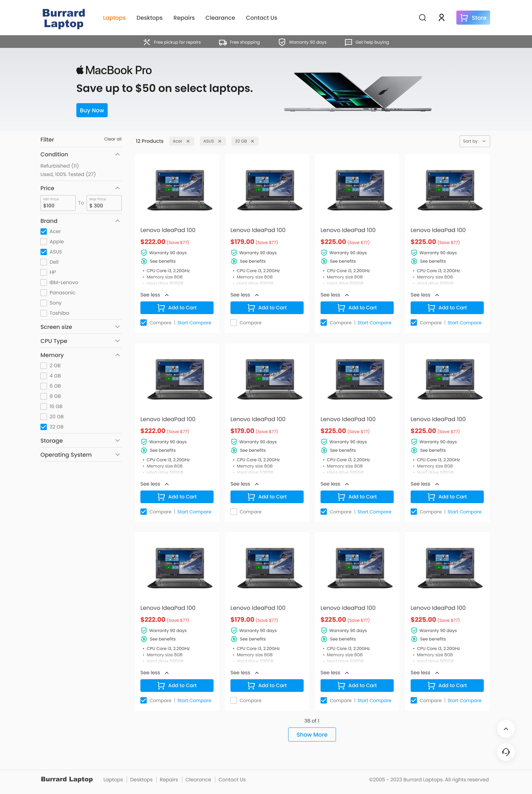Expand the Storage filter
532x794 pixels.
[117, 441]
